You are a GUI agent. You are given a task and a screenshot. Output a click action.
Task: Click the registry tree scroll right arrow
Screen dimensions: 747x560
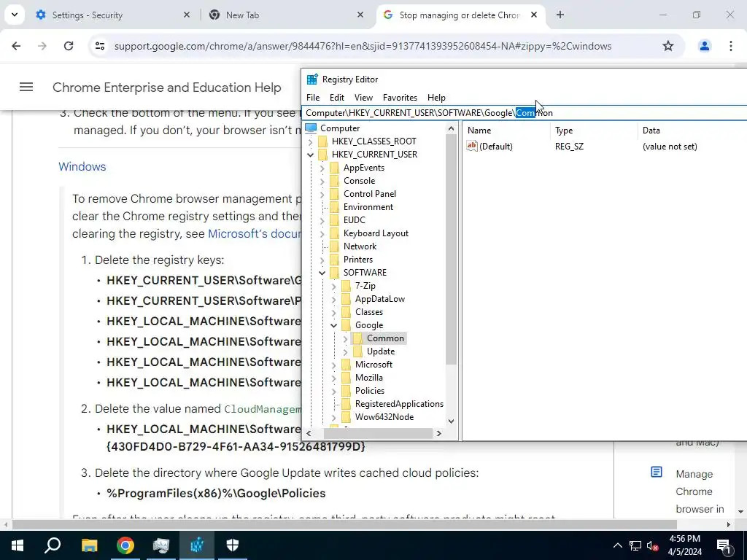(438, 433)
